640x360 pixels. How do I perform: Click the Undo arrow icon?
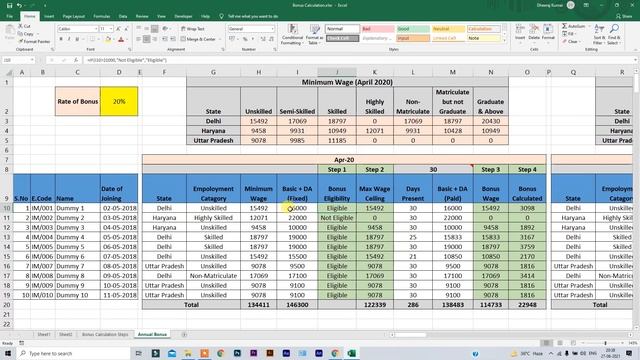pyautogui.click(x=19, y=5)
